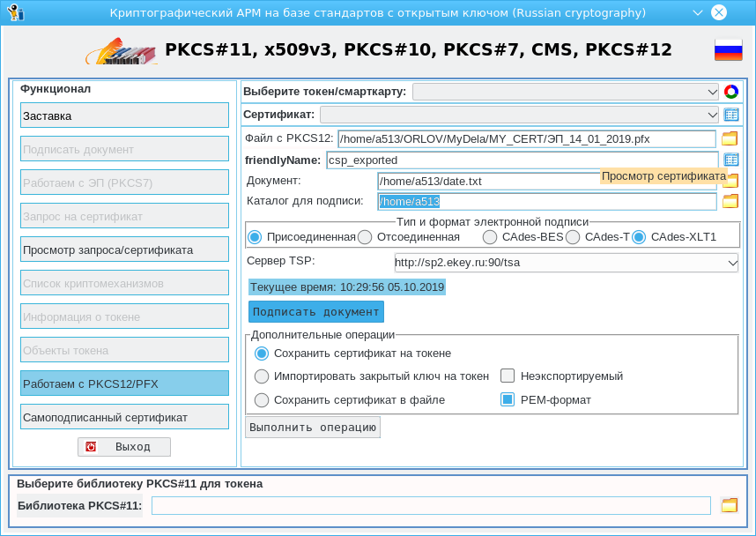Image resolution: width=756 pixels, height=536 pixels.
Task: Browse for PKCS12 file using folder icon
Action: coord(729,138)
